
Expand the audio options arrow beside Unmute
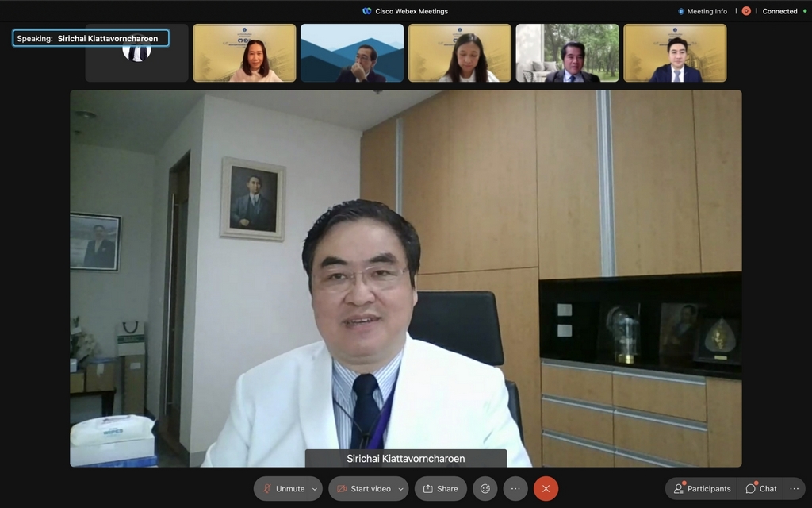315,489
